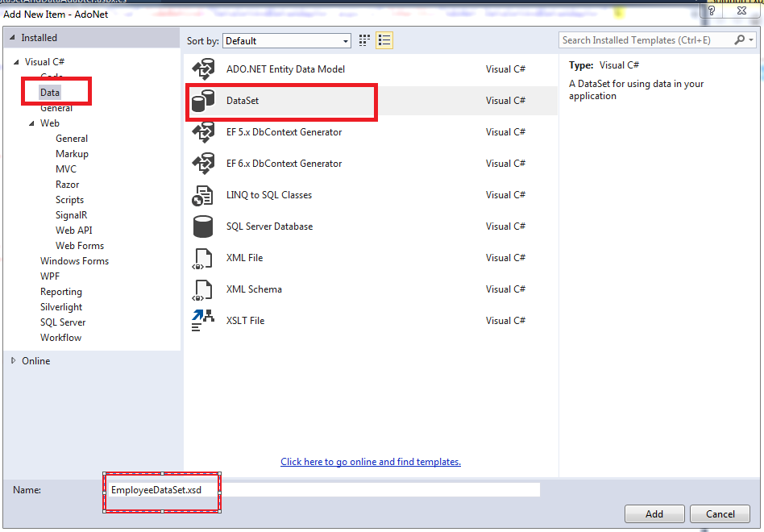The height and width of the screenshot is (532, 764).
Task: Open the search options dropdown arrow
Action: pos(751,40)
